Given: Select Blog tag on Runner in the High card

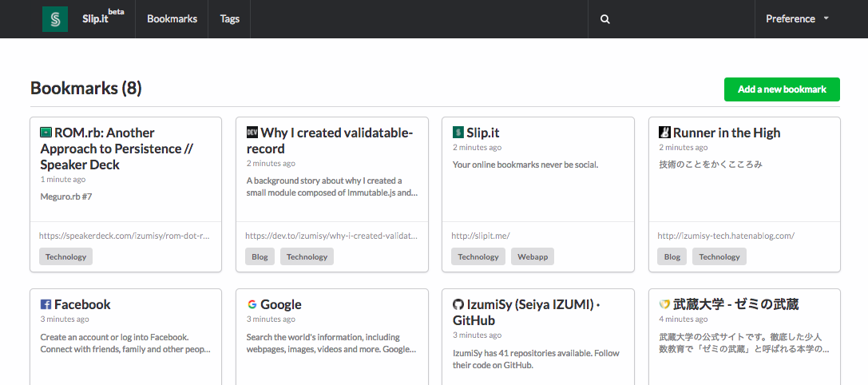Looking at the screenshot, I should coord(672,256).
